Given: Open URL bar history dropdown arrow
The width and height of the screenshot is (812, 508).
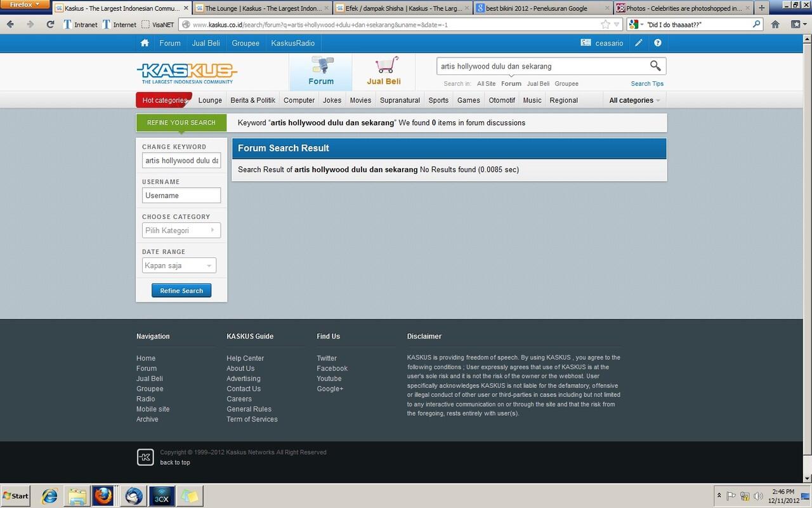Looking at the screenshot, I should click(617, 24).
